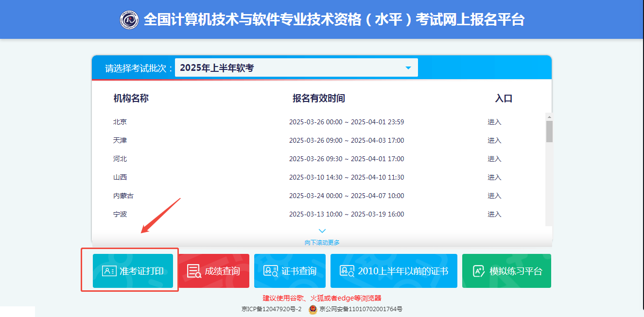644x317 pixels.
Task: Click 北京 institution name
Action: click(120, 122)
